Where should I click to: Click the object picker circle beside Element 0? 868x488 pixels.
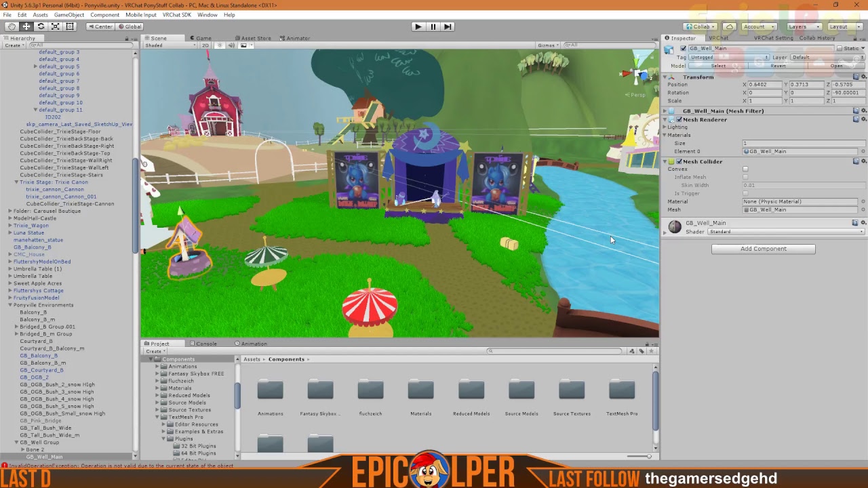[863, 151]
